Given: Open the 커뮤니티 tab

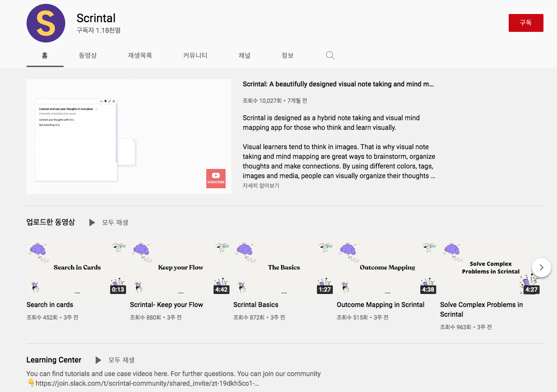Looking at the screenshot, I should (195, 56).
